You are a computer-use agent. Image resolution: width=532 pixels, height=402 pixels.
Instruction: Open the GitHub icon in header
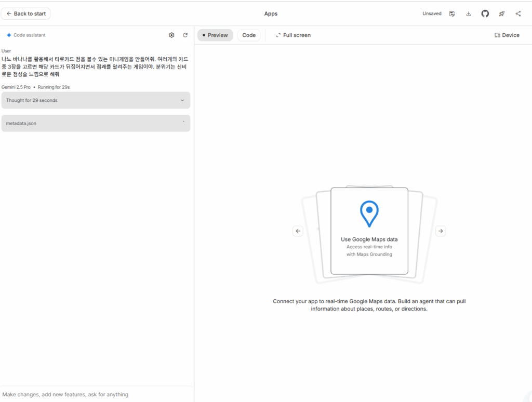click(485, 14)
